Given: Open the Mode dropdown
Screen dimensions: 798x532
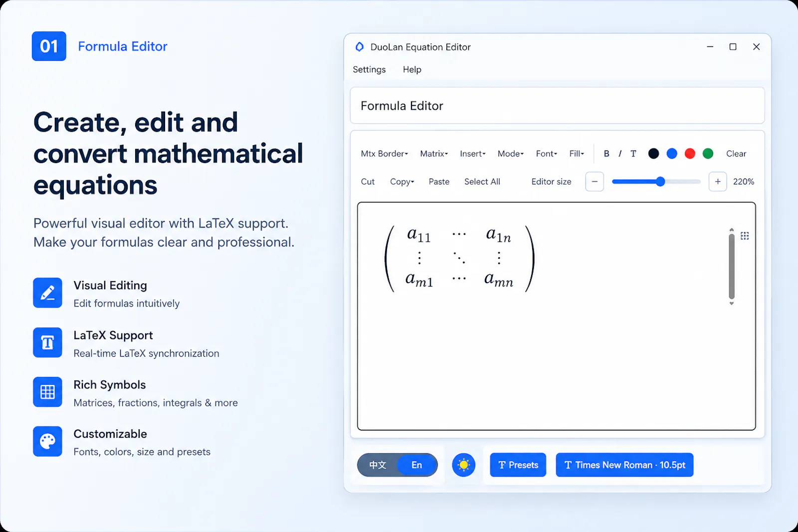Looking at the screenshot, I should click(511, 154).
